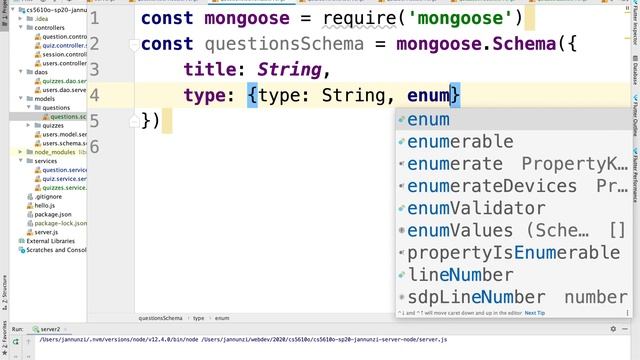Open server.js file in tree
This screenshot has height=360, width=640.
42,232
